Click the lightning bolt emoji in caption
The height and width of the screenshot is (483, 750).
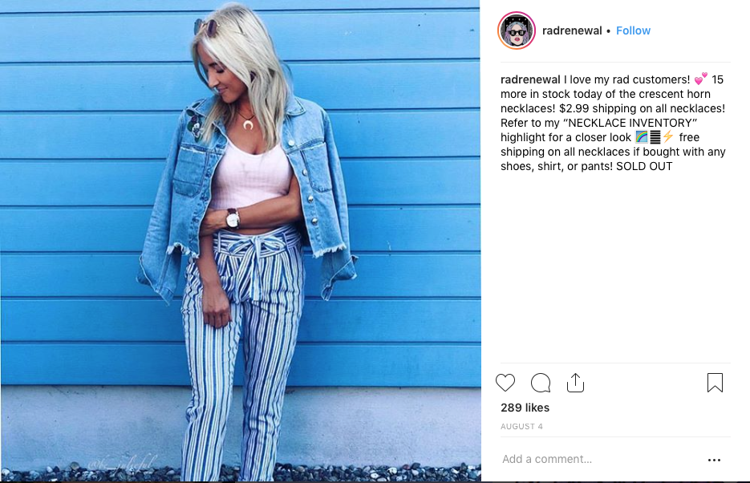668,137
